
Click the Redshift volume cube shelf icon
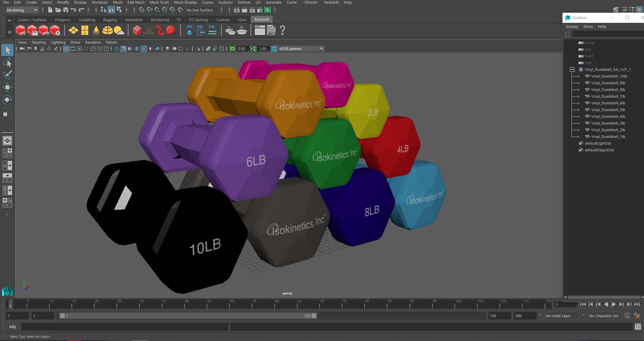[137, 31]
